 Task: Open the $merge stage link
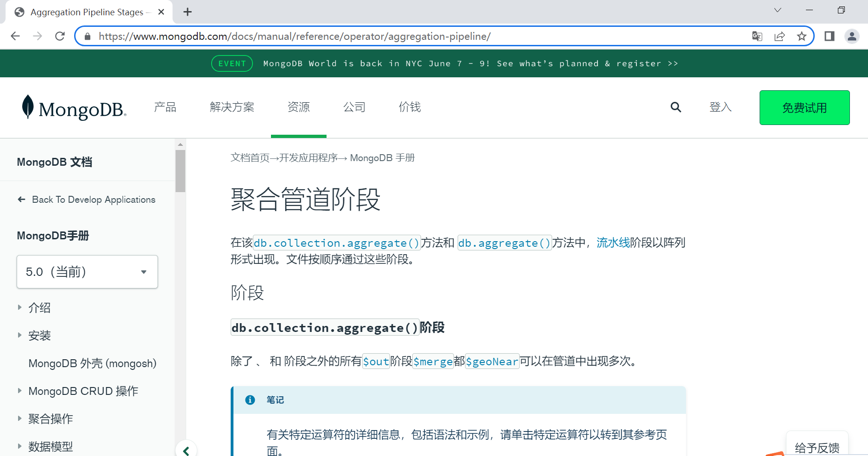click(x=433, y=362)
